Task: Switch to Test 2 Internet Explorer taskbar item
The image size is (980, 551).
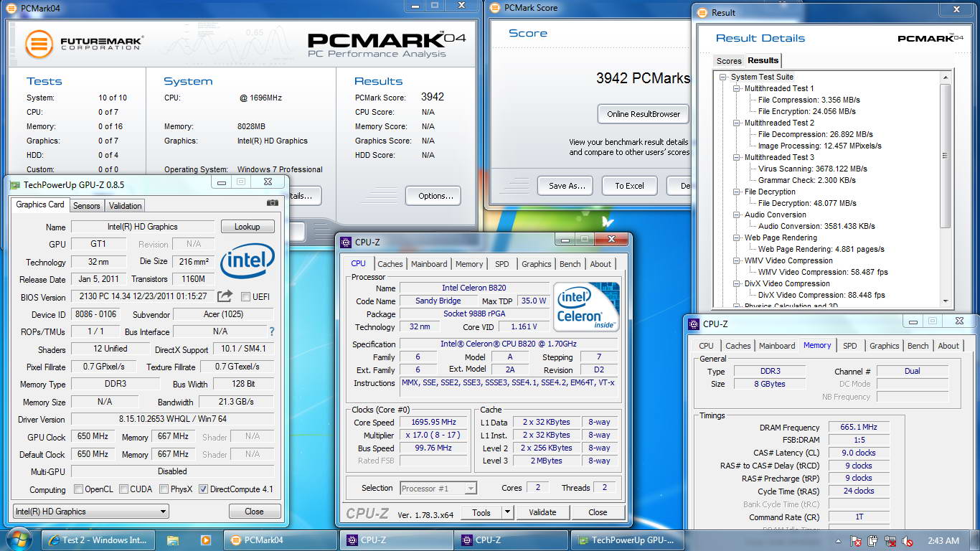Action: [x=99, y=540]
